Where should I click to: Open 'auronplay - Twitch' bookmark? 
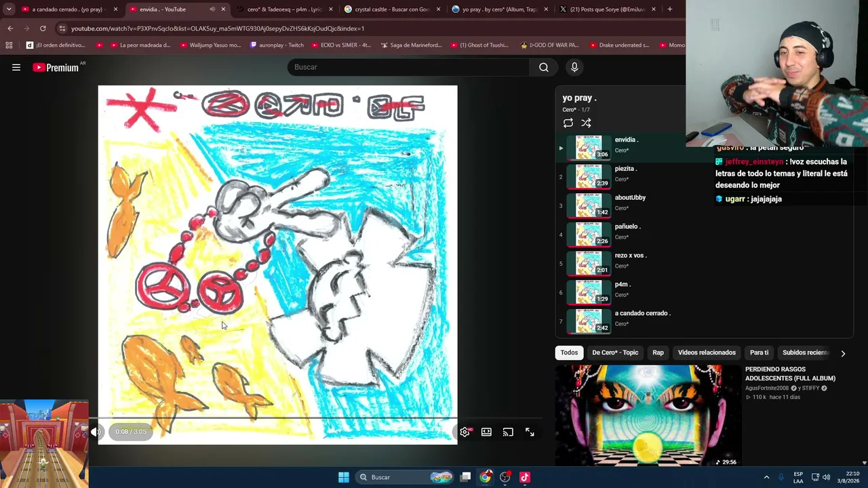[277, 45]
